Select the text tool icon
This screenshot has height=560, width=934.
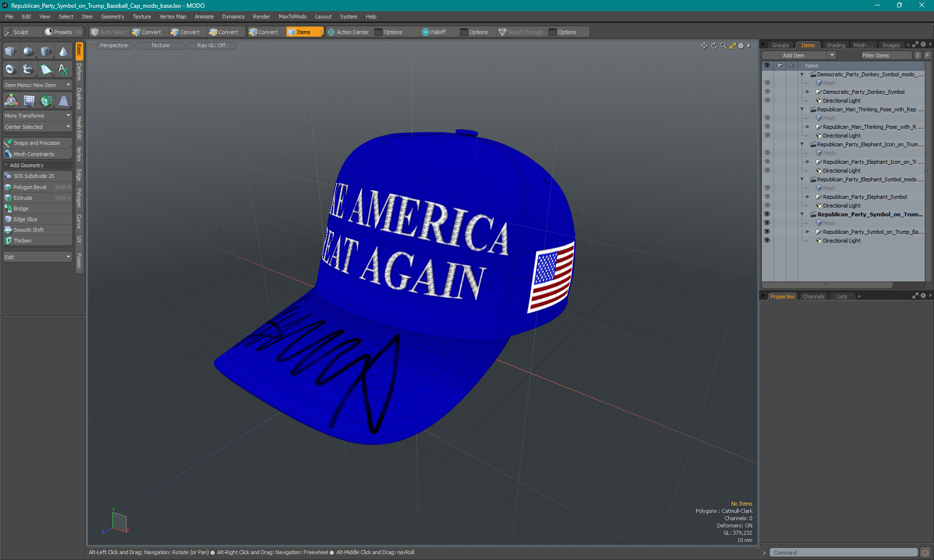64,70
